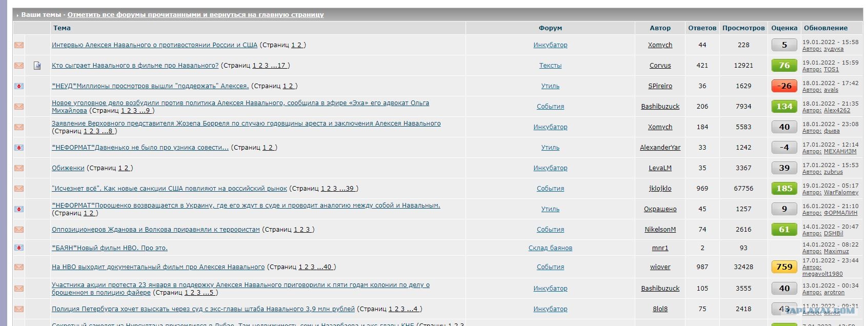
Task: Click replies count 987
Action: coord(702,267)
